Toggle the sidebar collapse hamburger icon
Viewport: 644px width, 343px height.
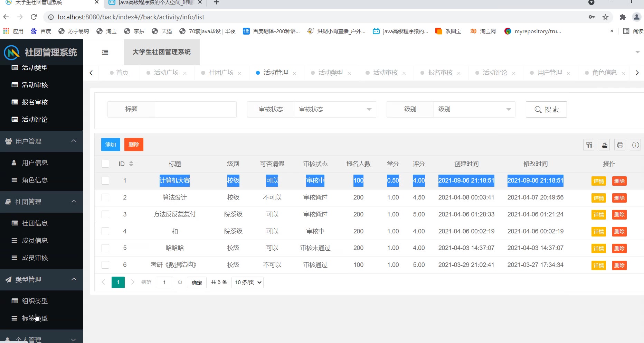pyautogui.click(x=105, y=52)
